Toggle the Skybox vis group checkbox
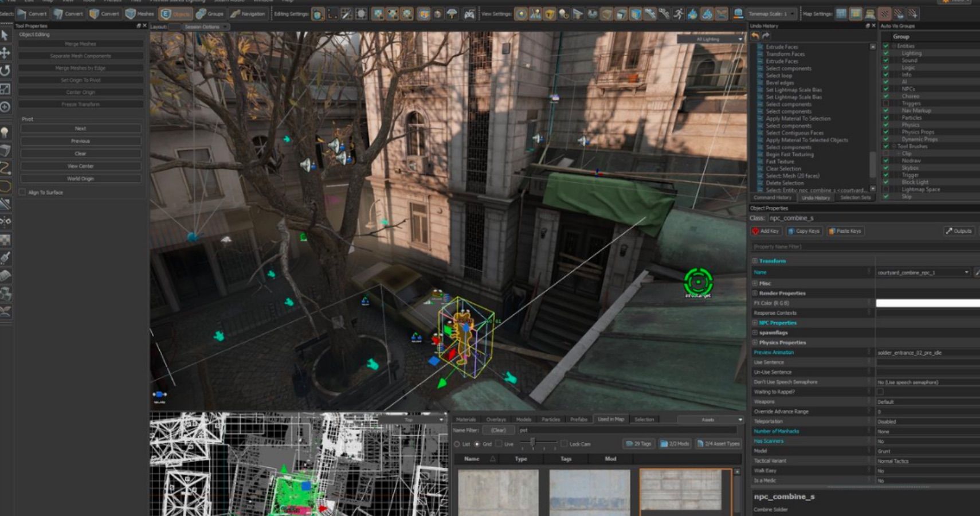Image resolution: width=980 pixels, height=516 pixels. (886, 168)
